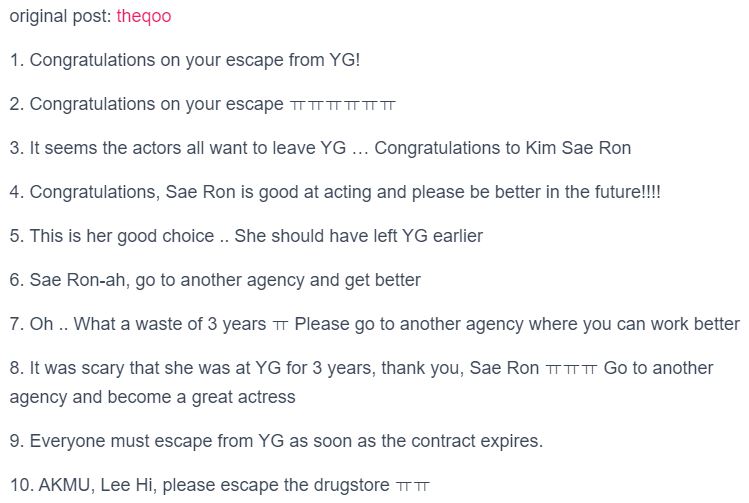Select comment 6 starting 'Sae Ron-ah'
The height and width of the screenshot is (503, 749).
[x=215, y=280]
